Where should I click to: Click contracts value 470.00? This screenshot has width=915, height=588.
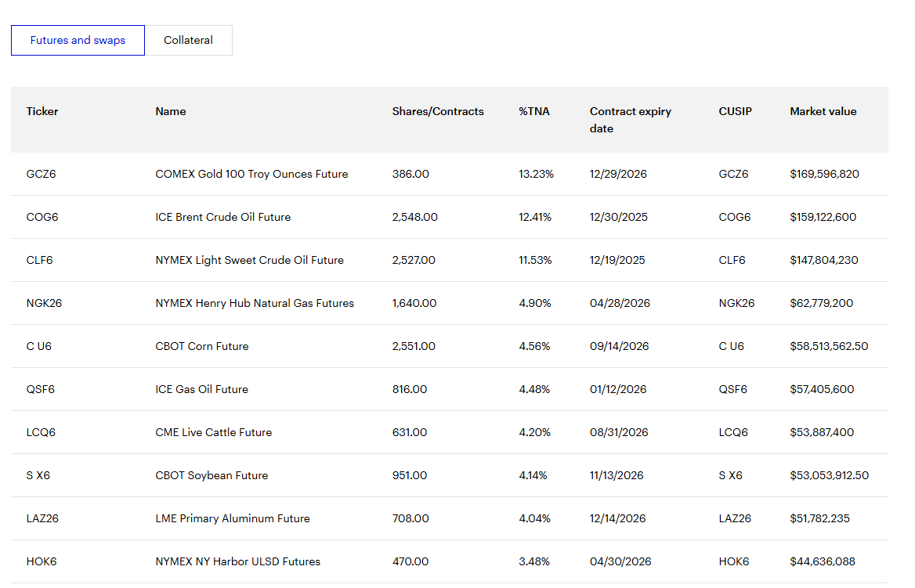click(410, 561)
